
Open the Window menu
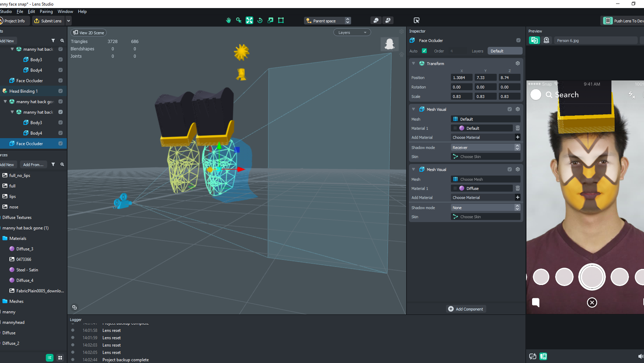(65, 12)
